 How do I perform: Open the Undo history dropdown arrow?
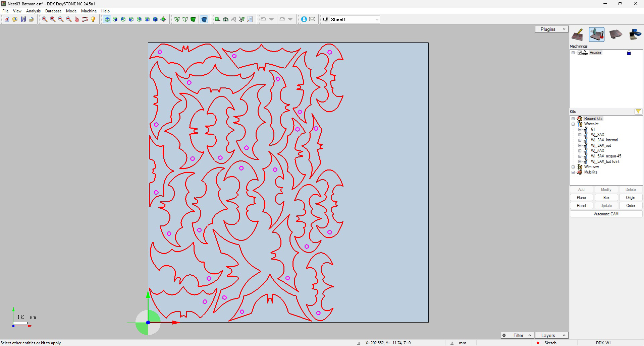272,19
